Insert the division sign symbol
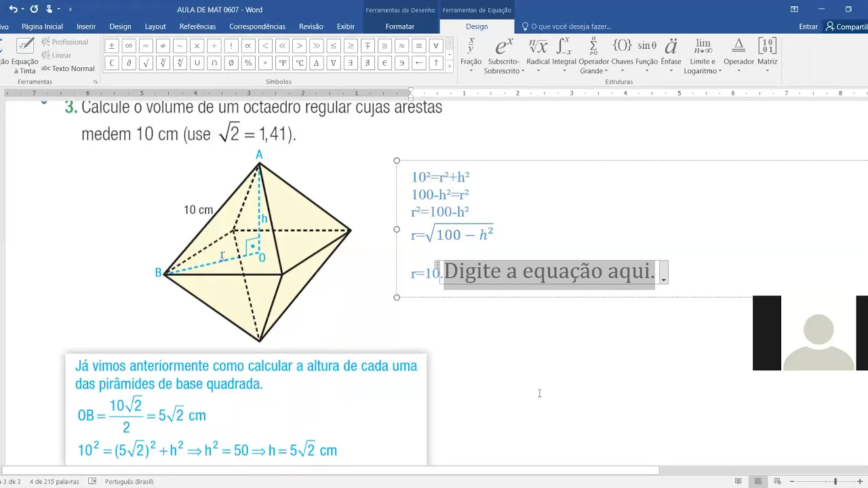This screenshot has height=488, width=868. (214, 46)
